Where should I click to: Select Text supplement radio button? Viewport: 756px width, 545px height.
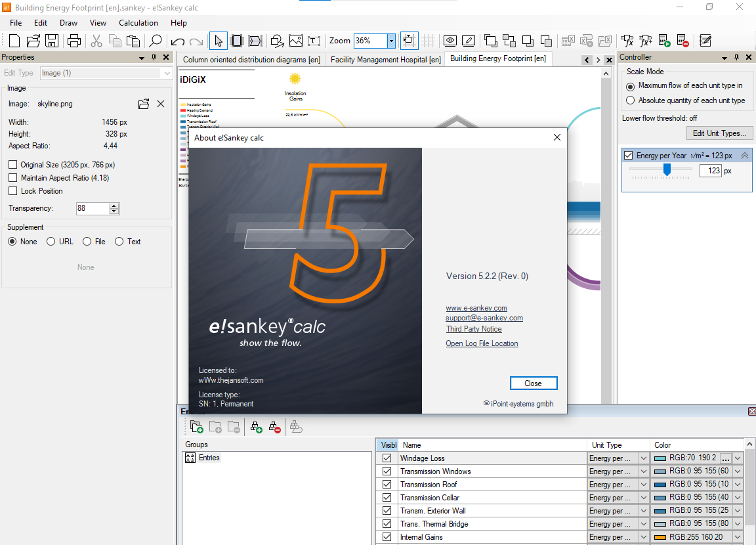point(119,242)
